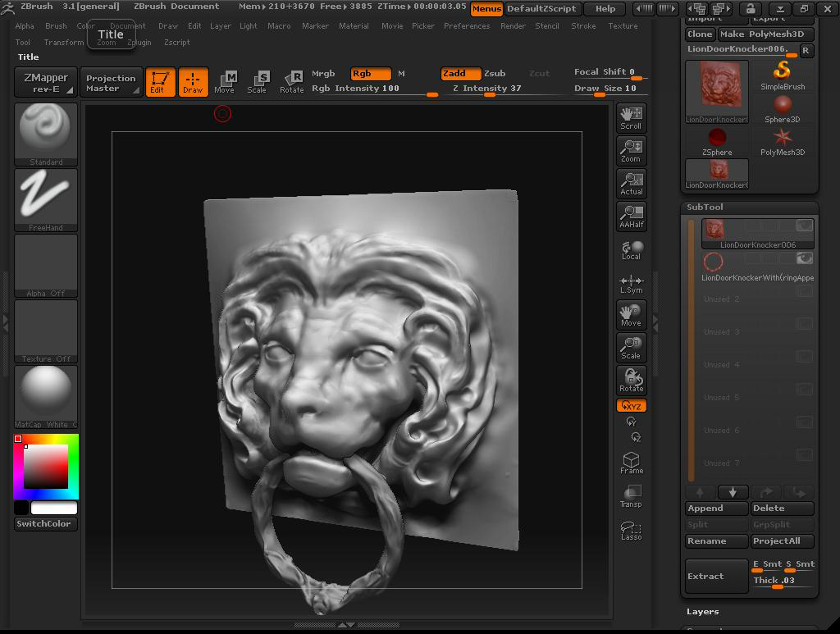Adjust the Z Intensity slider
The height and width of the screenshot is (634, 840).
487,89
